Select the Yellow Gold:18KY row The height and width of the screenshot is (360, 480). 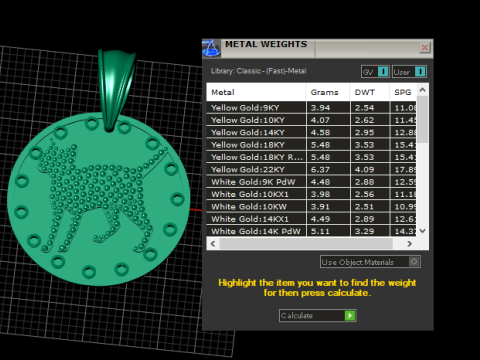tap(311, 145)
